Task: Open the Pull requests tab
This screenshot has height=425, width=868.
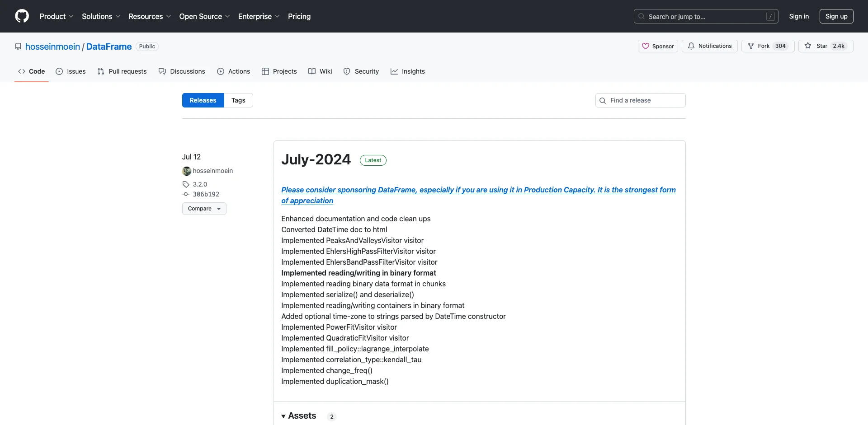Action: coord(122,71)
